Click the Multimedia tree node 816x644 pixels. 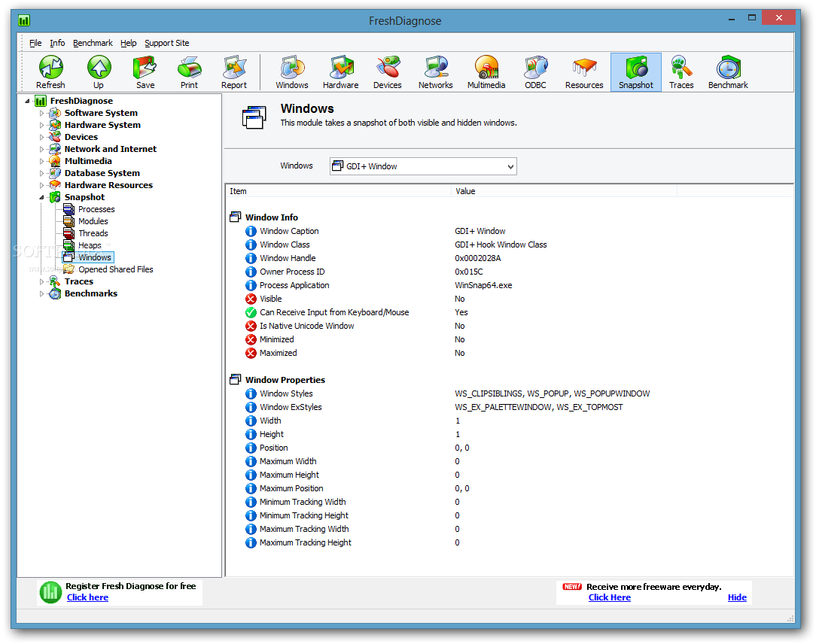pyautogui.click(x=88, y=161)
